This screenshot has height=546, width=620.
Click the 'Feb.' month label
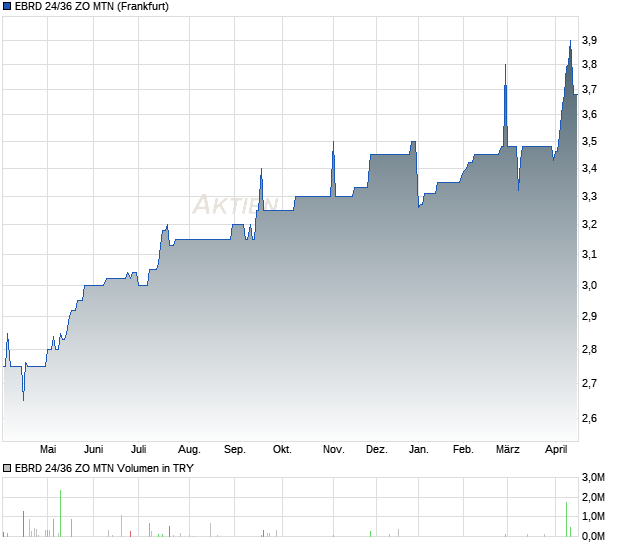click(x=463, y=449)
